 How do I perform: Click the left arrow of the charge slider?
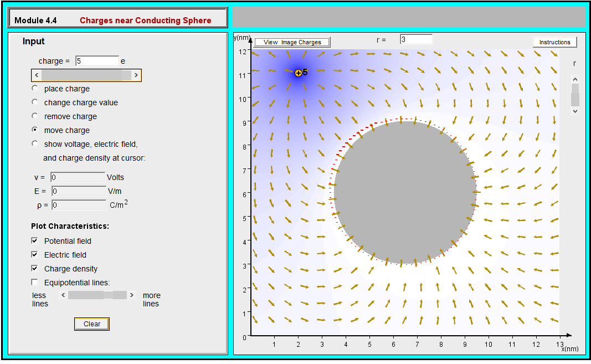point(36,75)
